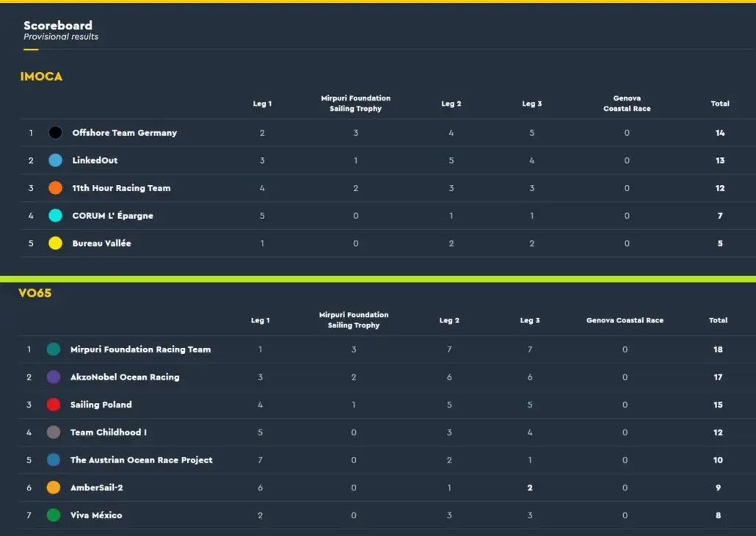The height and width of the screenshot is (536, 756).
Task: Click the green Viva México dot
Action: (54, 515)
